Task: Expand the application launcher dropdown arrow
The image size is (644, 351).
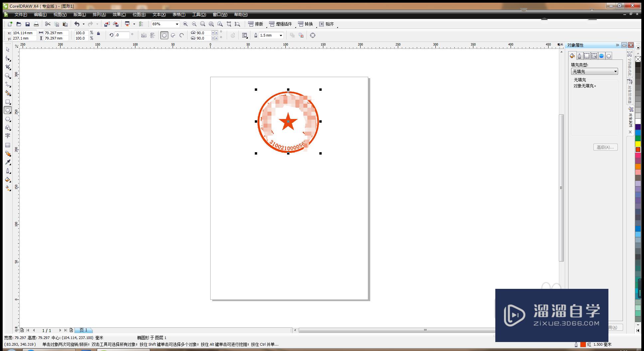Action: pos(134,24)
